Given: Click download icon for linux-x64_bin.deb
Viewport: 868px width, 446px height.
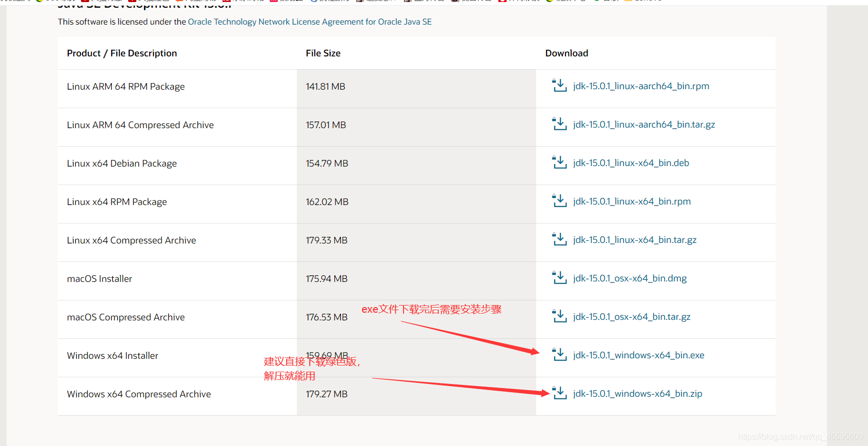Looking at the screenshot, I should (x=559, y=163).
